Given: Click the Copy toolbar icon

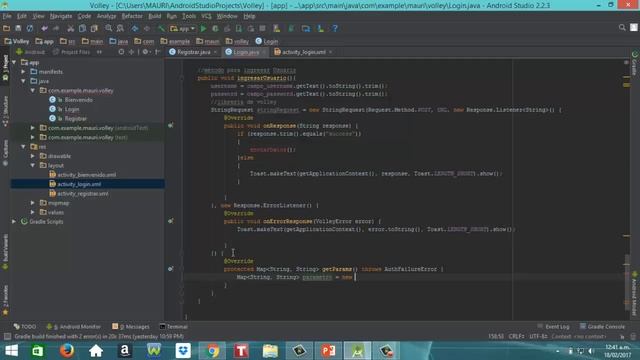Looking at the screenshot, I should click(x=82, y=29).
